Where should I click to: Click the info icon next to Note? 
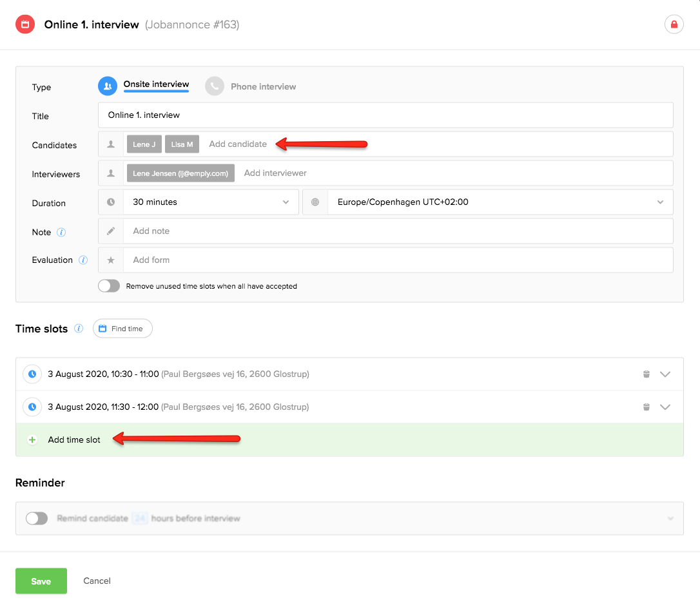tap(61, 232)
